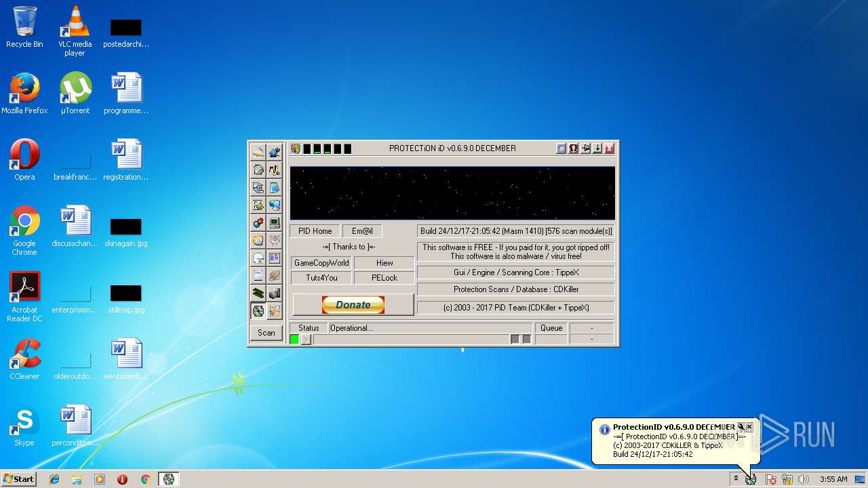Select the registration Word document on desktop
Viewport: 868px width, 488px height.
tap(126, 160)
